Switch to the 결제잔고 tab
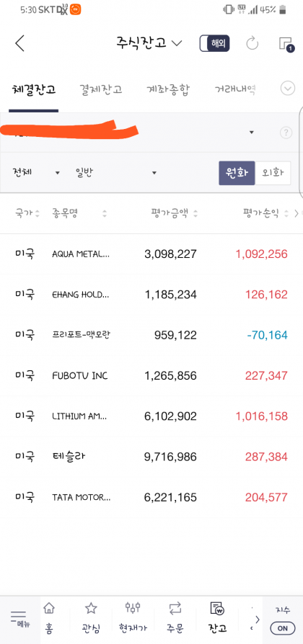The height and width of the screenshot is (644, 303). tap(101, 89)
